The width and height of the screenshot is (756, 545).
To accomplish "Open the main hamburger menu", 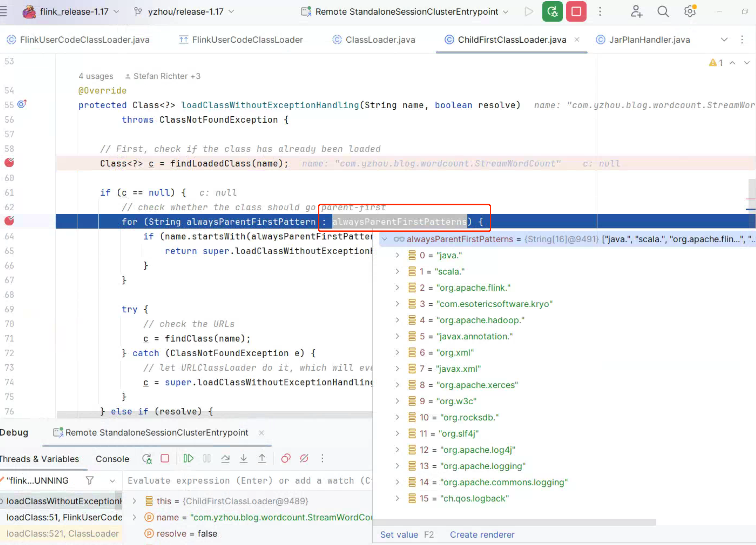I will [x=3, y=11].
